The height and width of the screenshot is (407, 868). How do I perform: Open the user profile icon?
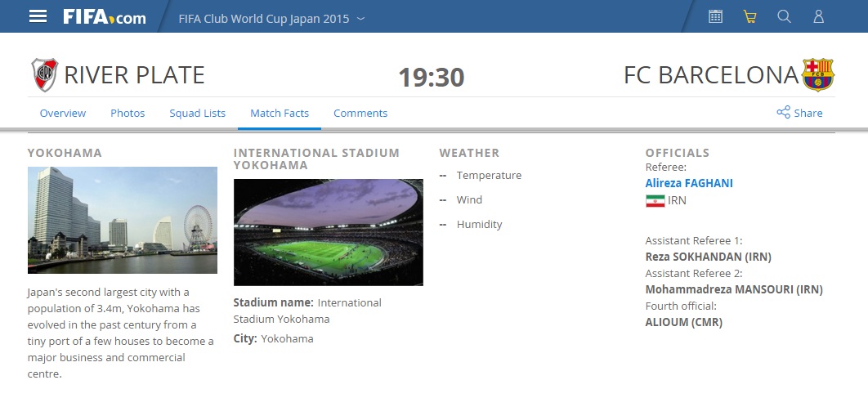[818, 16]
